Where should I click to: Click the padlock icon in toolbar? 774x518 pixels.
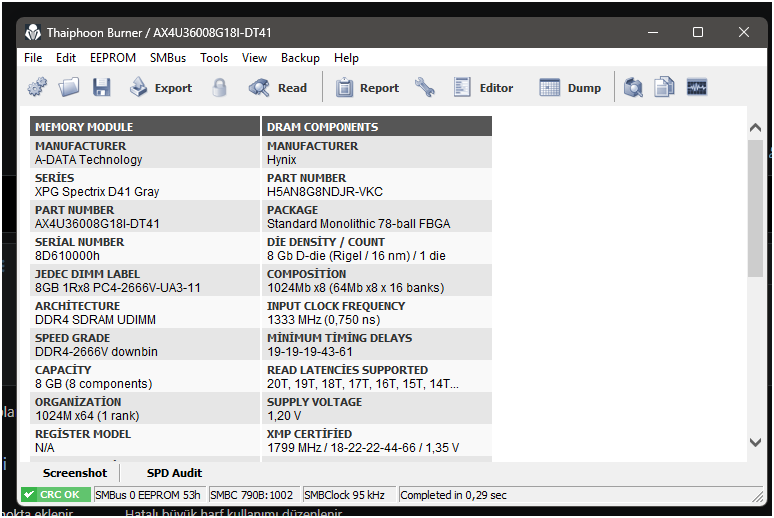point(219,87)
